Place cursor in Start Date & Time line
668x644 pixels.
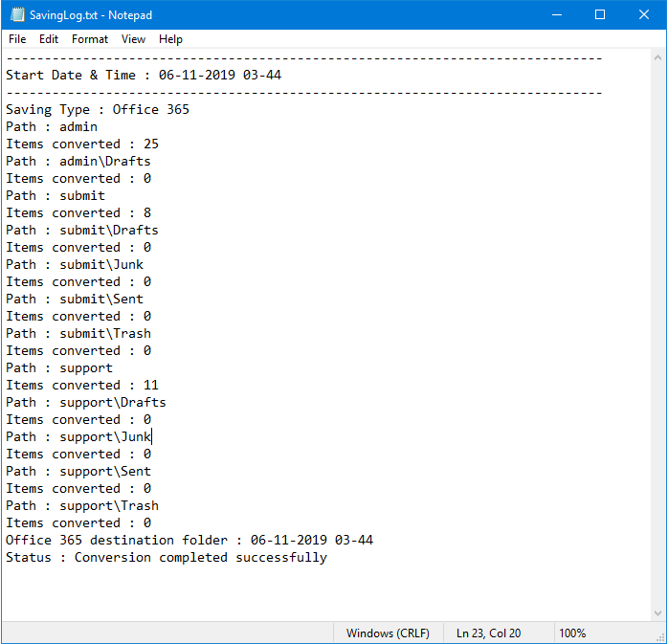[144, 75]
